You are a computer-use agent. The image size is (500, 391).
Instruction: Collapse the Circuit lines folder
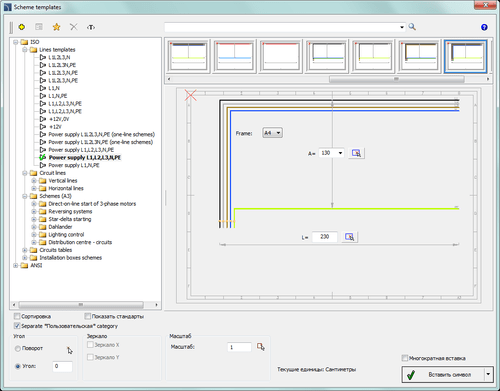point(25,173)
